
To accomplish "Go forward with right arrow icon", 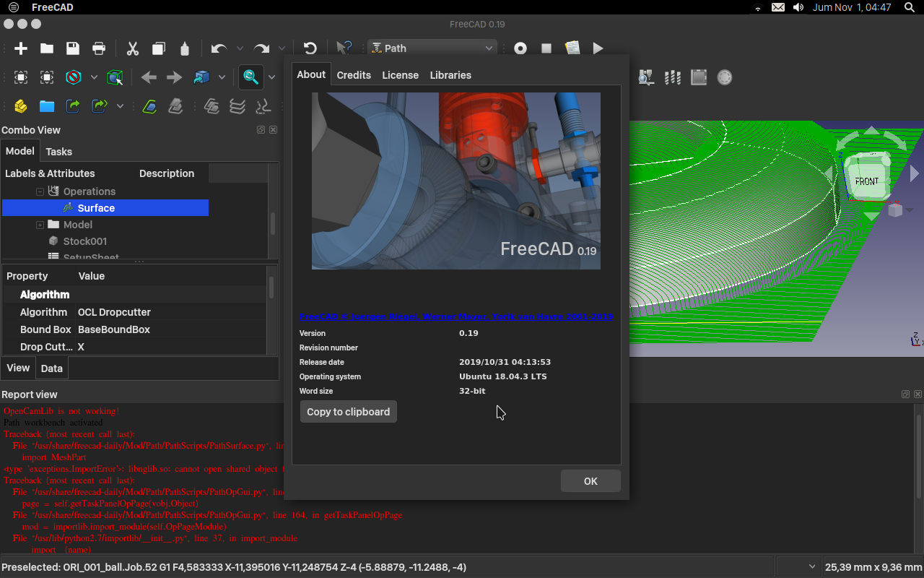I will click(175, 77).
